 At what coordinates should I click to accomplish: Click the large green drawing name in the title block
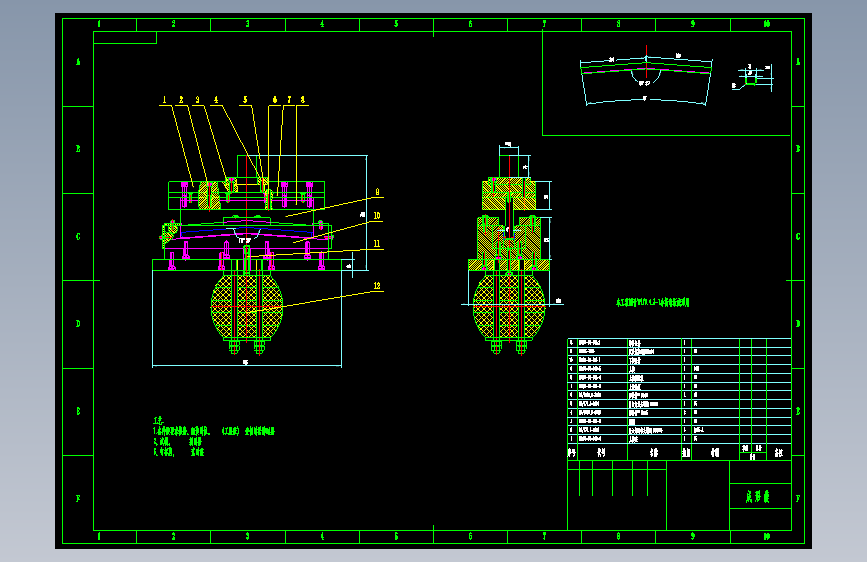(x=758, y=496)
